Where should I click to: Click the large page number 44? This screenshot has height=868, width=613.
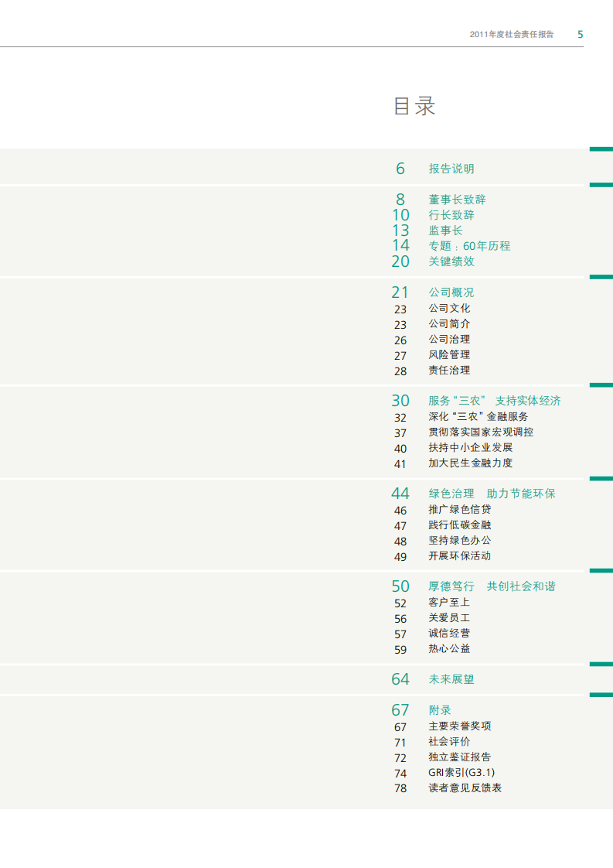tap(400, 494)
